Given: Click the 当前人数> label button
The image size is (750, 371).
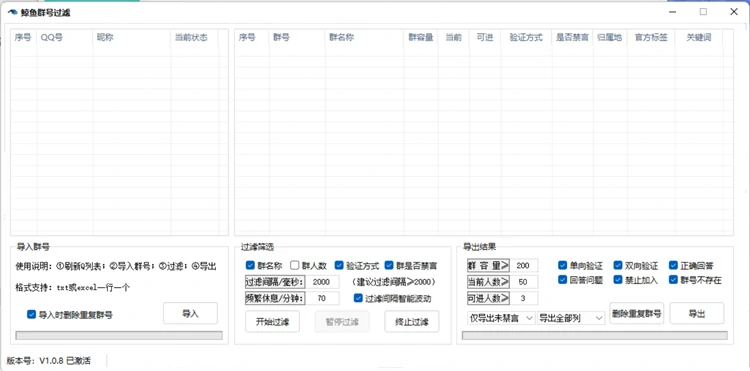Looking at the screenshot, I should [488, 282].
